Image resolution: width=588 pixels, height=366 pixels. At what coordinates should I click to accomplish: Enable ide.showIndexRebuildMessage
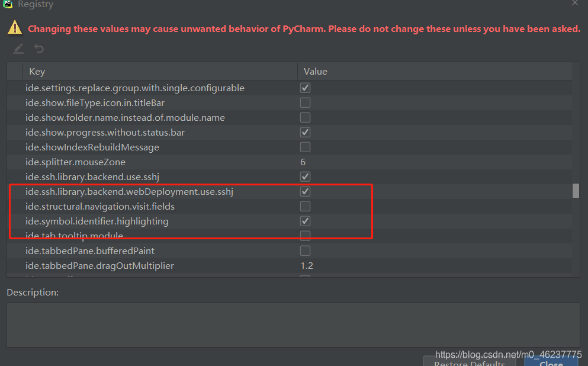(x=305, y=147)
